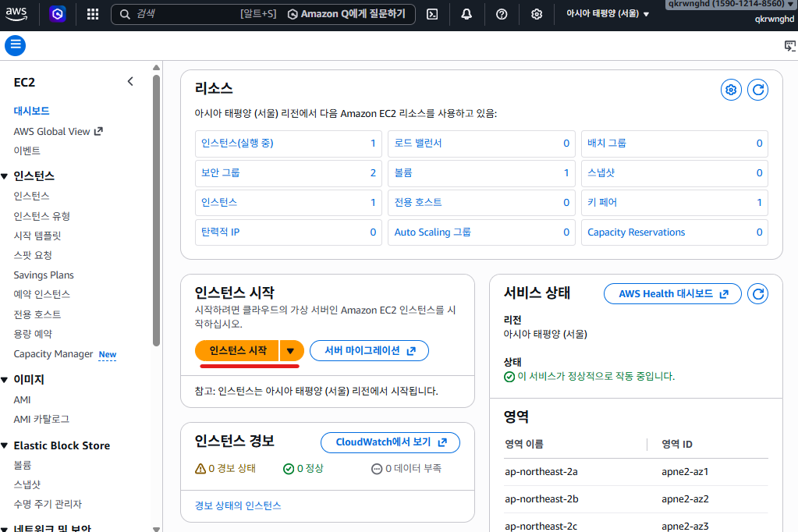Open the Capacity Reservations resource link
The image size is (798, 532).
(x=637, y=232)
